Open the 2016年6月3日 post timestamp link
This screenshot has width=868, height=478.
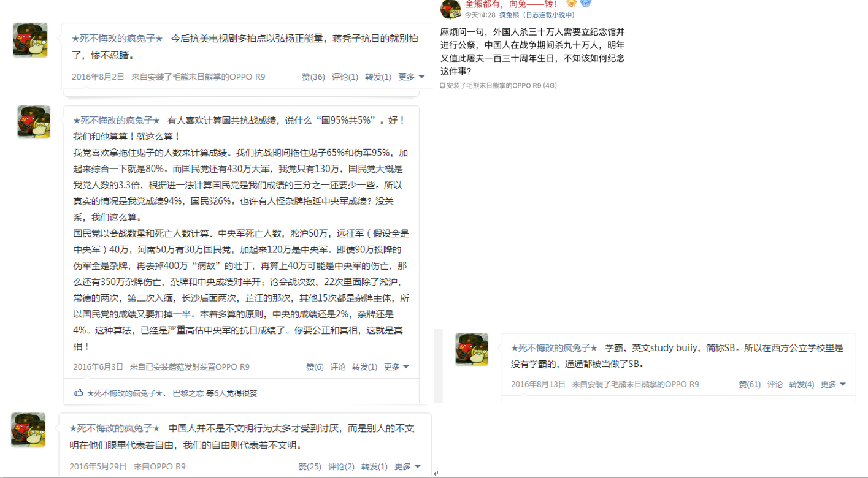tap(98, 366)
